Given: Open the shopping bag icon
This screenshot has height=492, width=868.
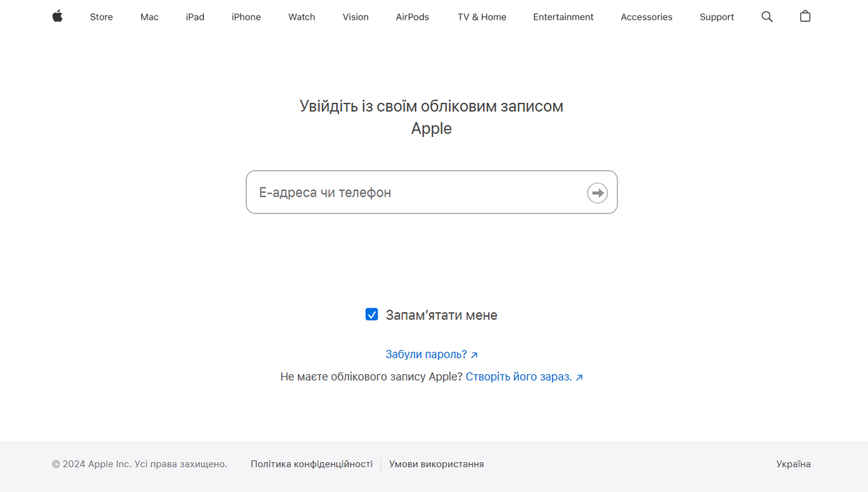Looking at the screenshot, I should (x=805, y=16).
